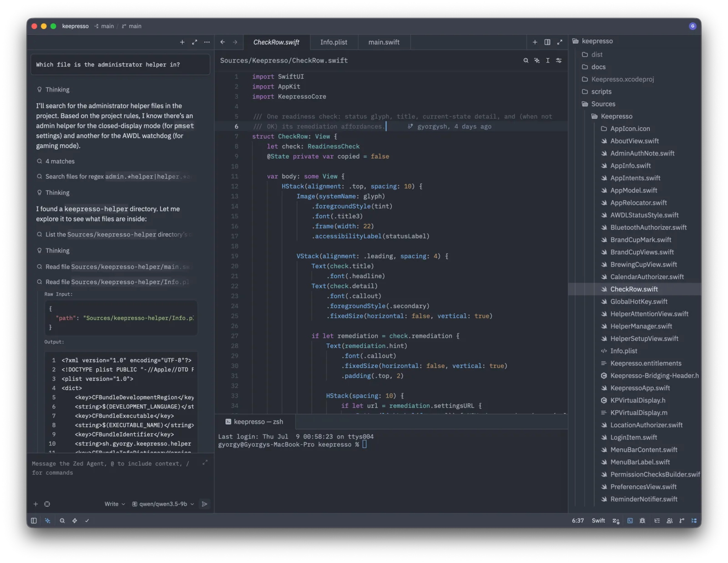This screenshot has width=728, height=563.
Task: Select language Swift in status bar
Action: pyautogui.click(x=598, y=521)
